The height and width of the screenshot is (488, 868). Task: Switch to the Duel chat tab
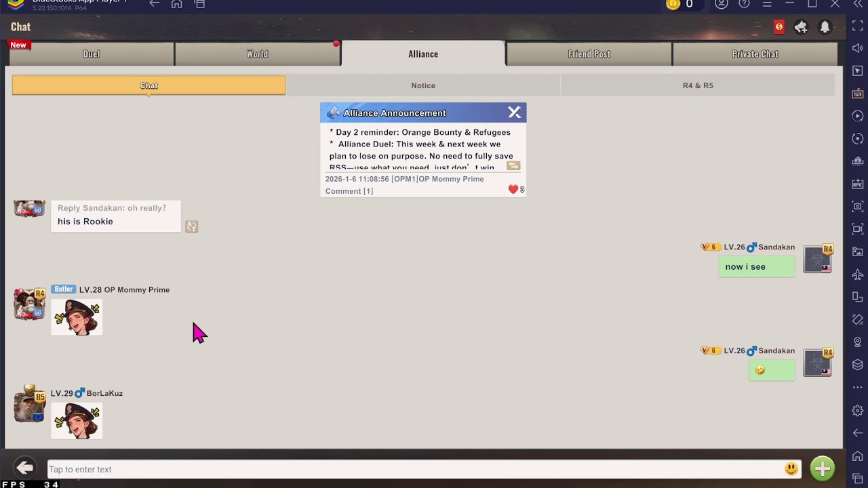(91, 54)
